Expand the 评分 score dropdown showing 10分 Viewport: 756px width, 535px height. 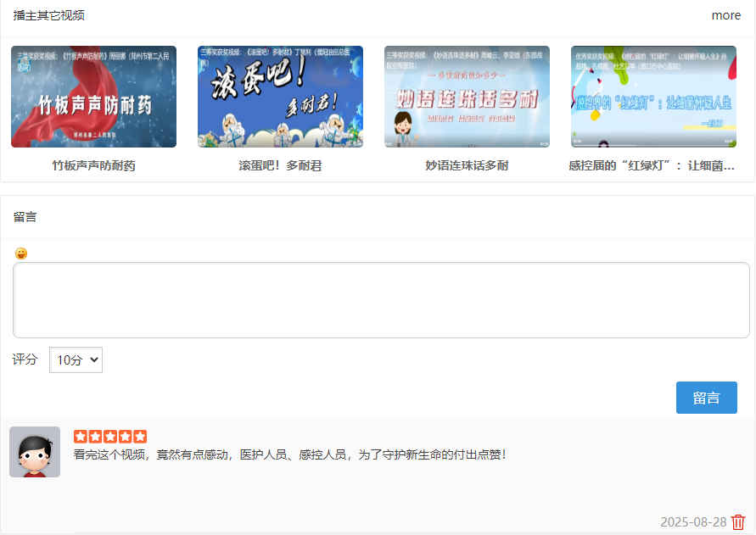76,359
